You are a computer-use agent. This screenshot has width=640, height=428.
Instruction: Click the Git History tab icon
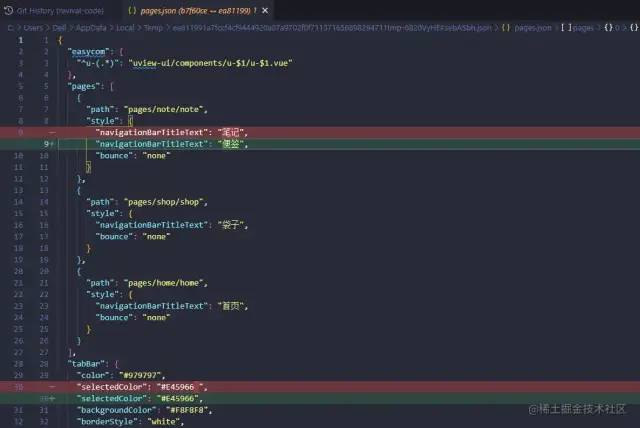point(9,9)
